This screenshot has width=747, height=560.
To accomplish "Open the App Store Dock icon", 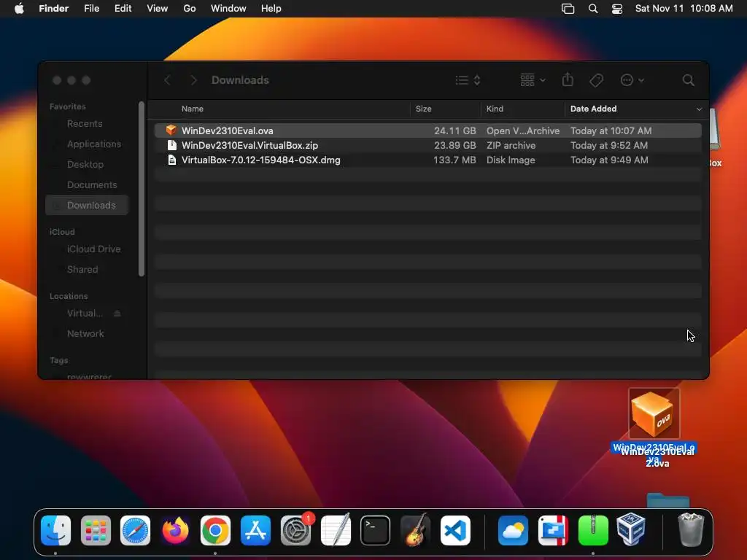I will pos(255,530).
